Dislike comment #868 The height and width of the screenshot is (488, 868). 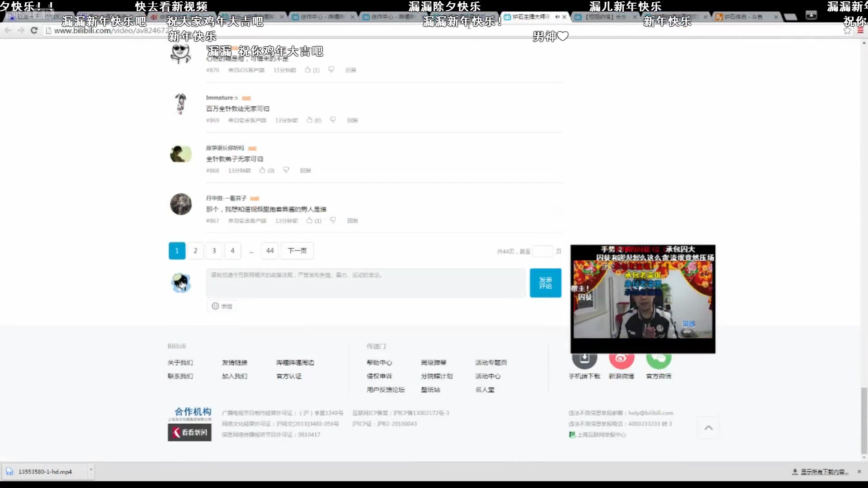(x=286, y=170)
